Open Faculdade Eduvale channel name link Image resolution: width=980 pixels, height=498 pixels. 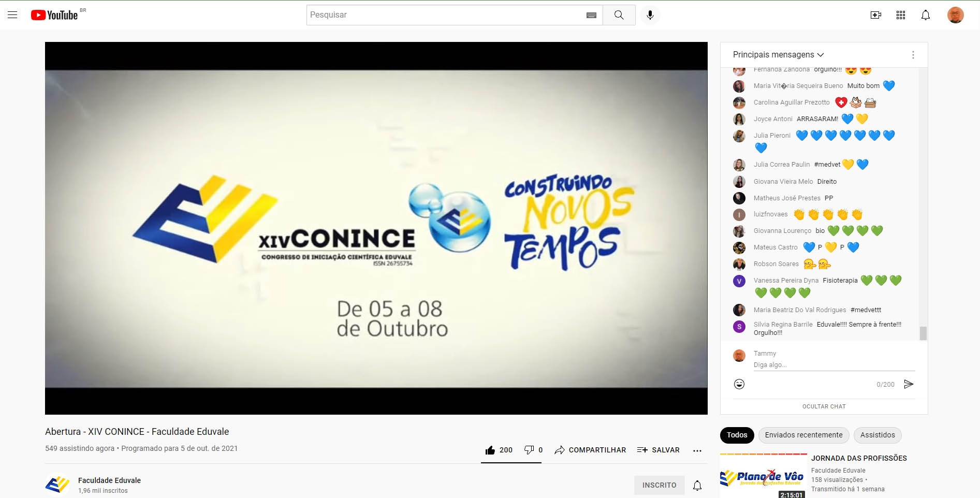click(x=109, y=480)
